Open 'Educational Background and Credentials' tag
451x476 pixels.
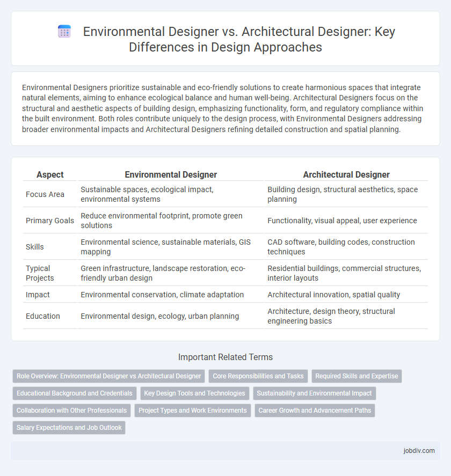[x=75, y=393]
